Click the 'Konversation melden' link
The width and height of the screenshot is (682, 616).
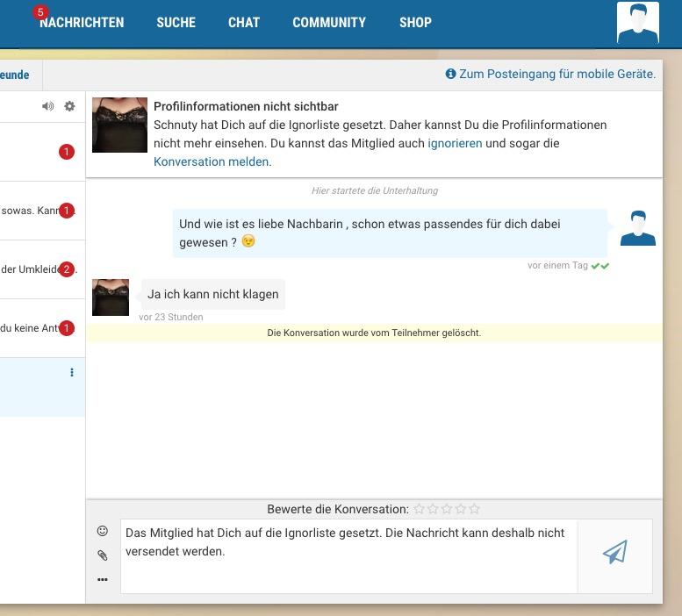coord(212,161)
